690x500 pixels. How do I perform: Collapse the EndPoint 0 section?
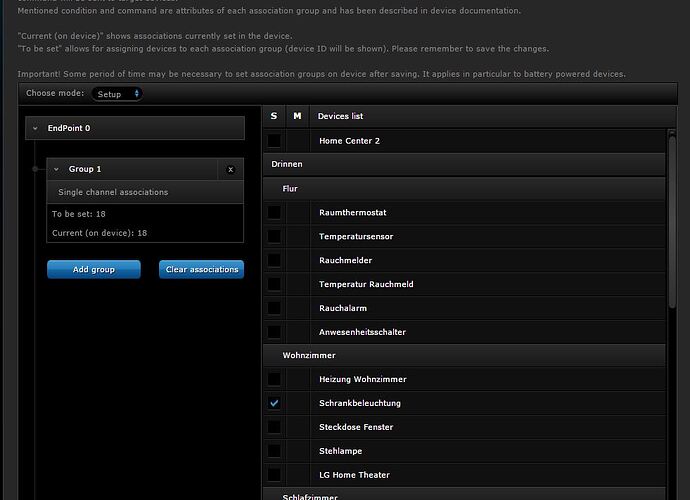click(x=35, y=128)
